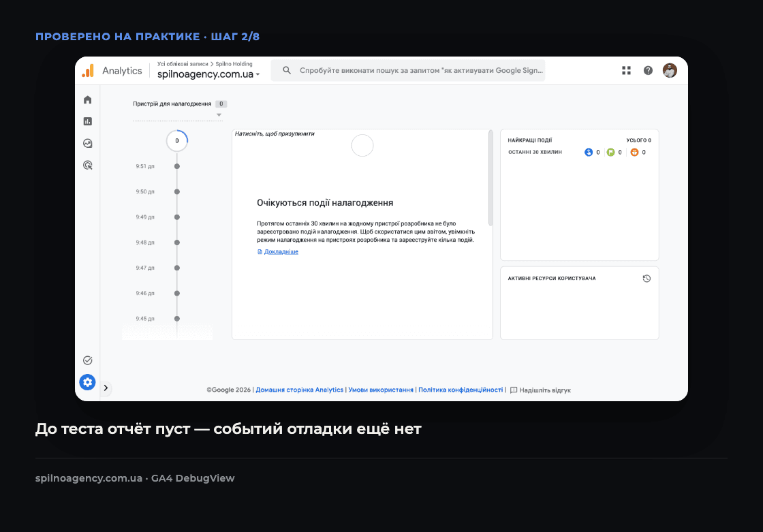The width and height of the screenshot is (763, 532).
Task: Open the Докладніше help link
Action: pos(281,251)
